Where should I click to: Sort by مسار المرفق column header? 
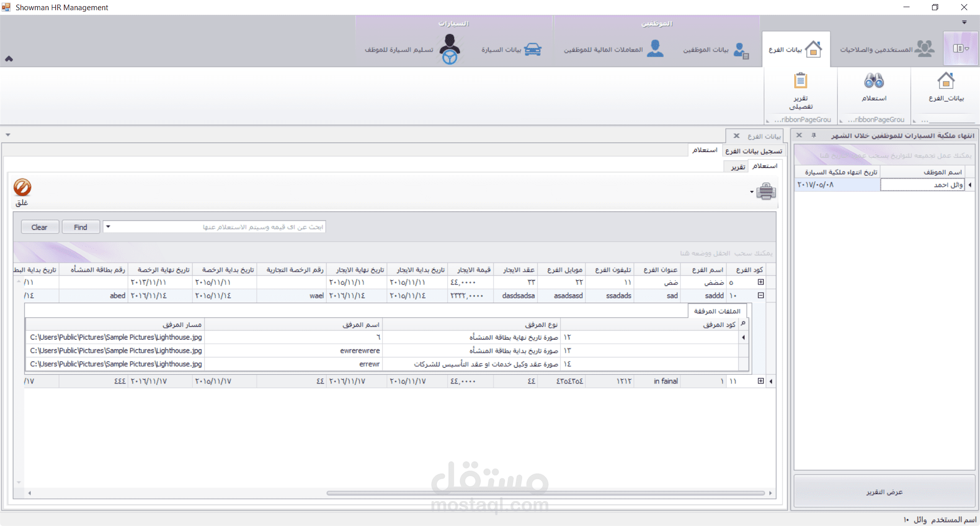pos(115,325)
